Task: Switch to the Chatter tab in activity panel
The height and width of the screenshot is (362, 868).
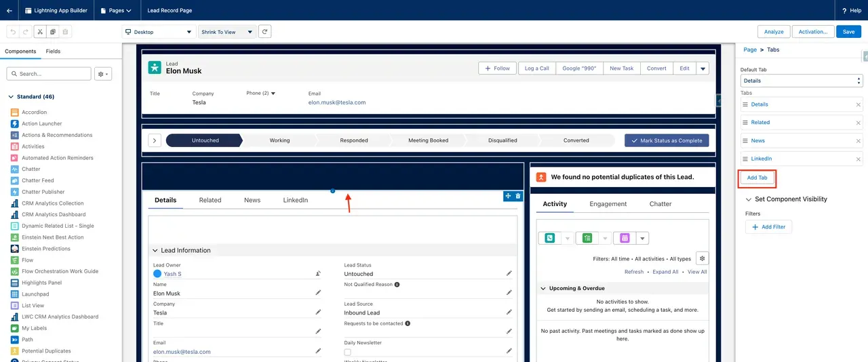Action: [x=660, y=203]
